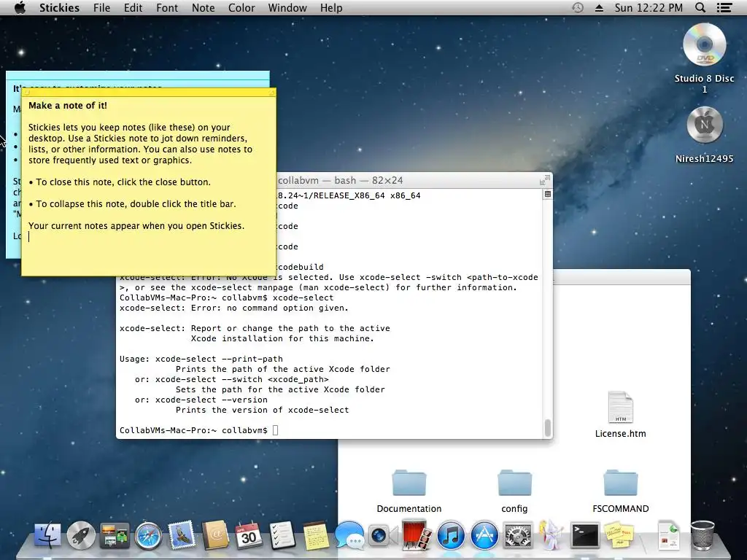Select the config folder in Finder
Screen dimensions: 747x560
(x=514, y=491)
